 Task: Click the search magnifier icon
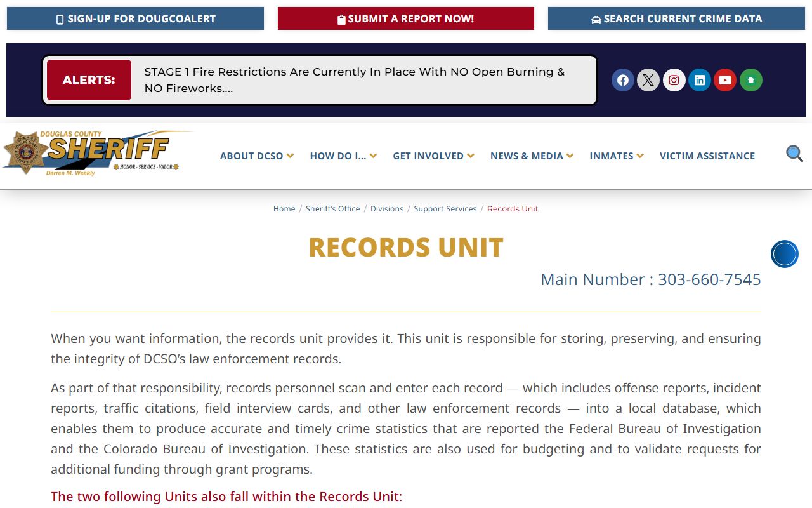795,154
